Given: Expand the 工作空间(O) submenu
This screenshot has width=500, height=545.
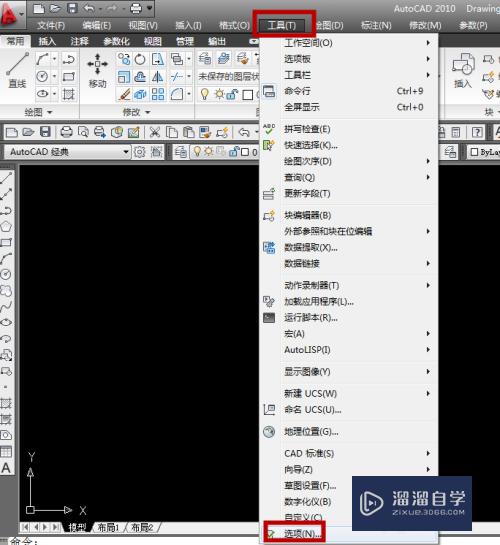Looking at the screenshot, I should [x=349, y=43].
